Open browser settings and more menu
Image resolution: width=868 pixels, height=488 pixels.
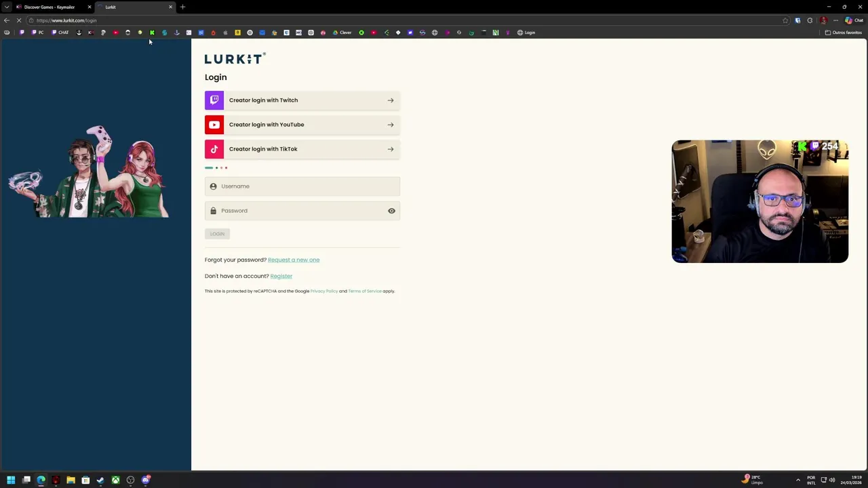[x=835, y=20]
